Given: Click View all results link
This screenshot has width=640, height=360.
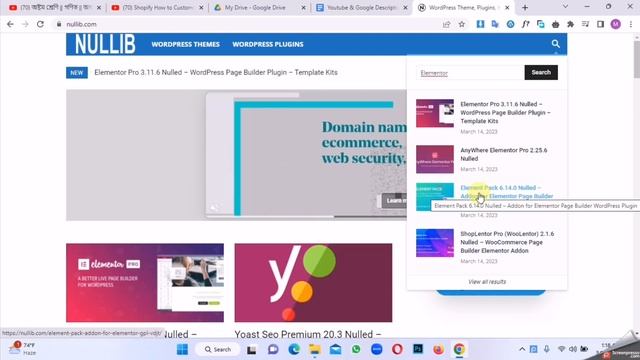Looking at the screenshot, I should pos(487,282).
